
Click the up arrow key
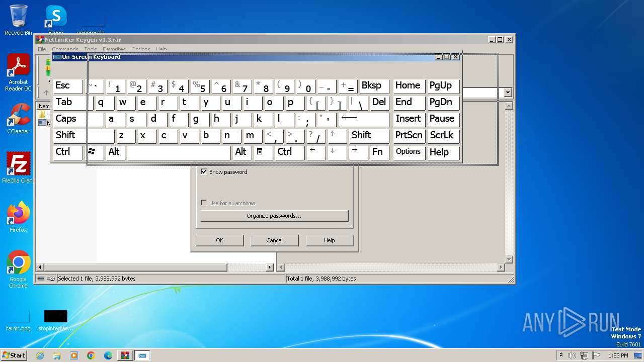pyautogui.click(x=337, y=136)
